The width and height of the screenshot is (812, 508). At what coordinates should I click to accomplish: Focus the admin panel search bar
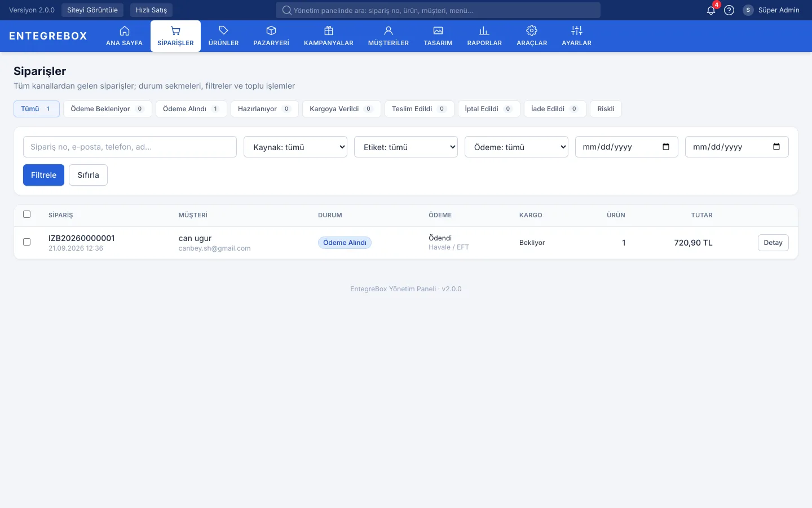point(438,10)
